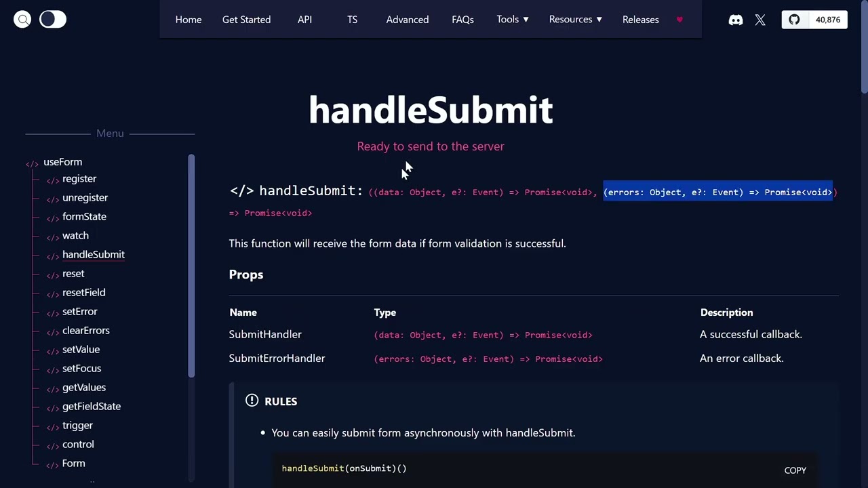The width and height of the screenshot is (868, 488).
Task: Go to Home in top navigation
Action: point(189,20)
